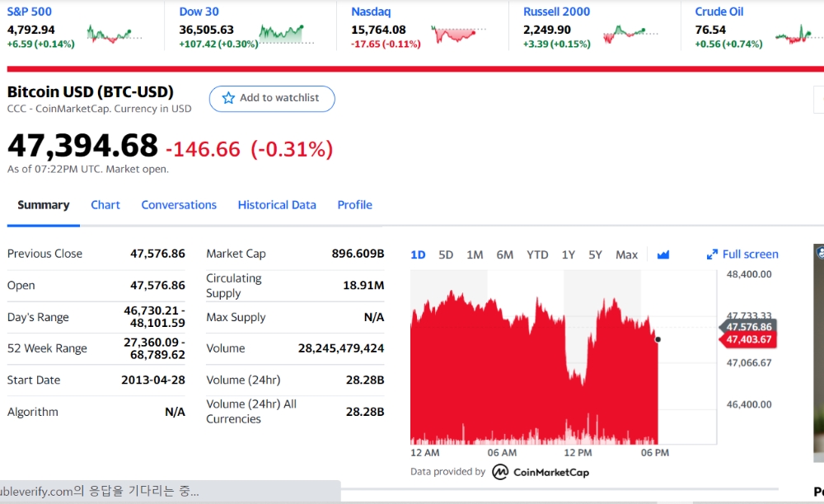Click the current price dot on chart
Image resolution: width=824 pixels, height=504 pixels.
click(658, 339)
